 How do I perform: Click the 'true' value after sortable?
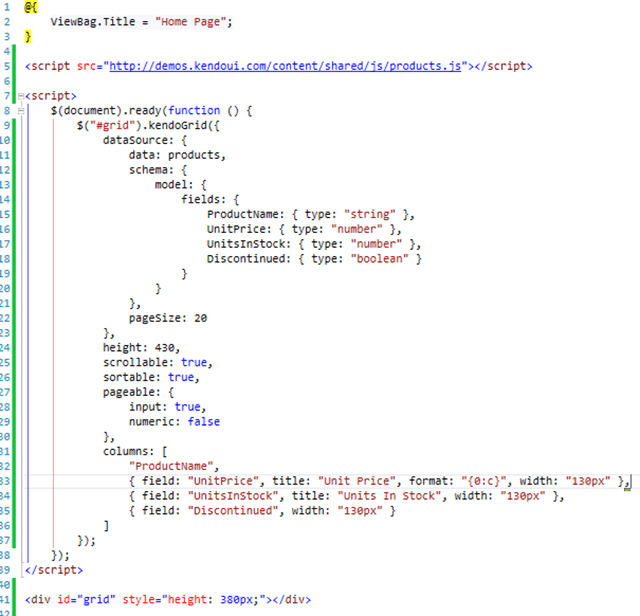point(181,377)
